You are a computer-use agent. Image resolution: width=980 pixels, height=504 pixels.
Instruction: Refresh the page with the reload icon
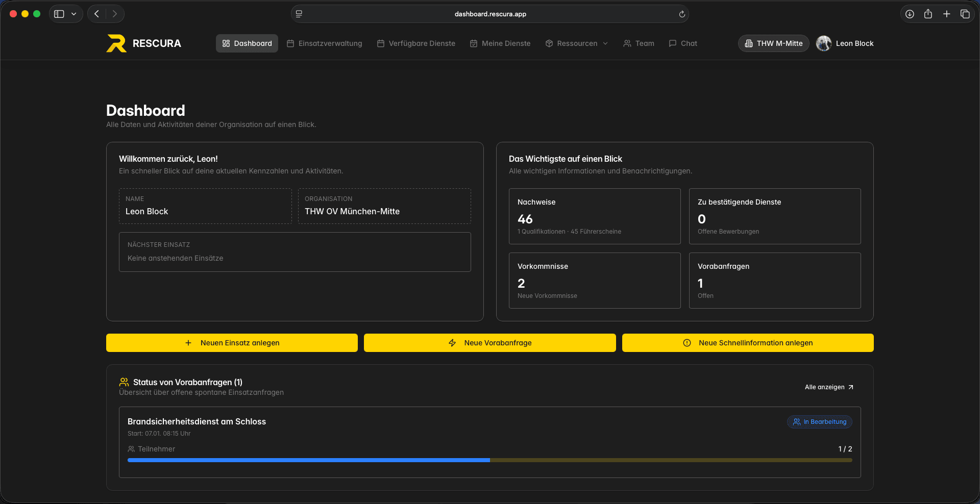point(682,14)
